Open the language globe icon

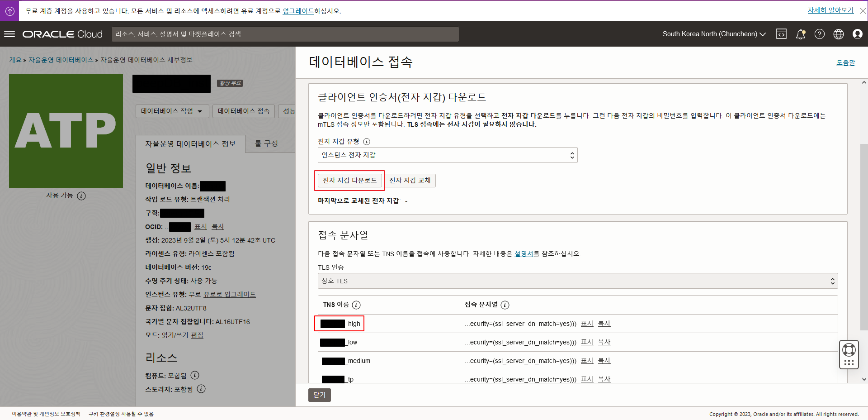pyautogui.click(x=839, y=34)
